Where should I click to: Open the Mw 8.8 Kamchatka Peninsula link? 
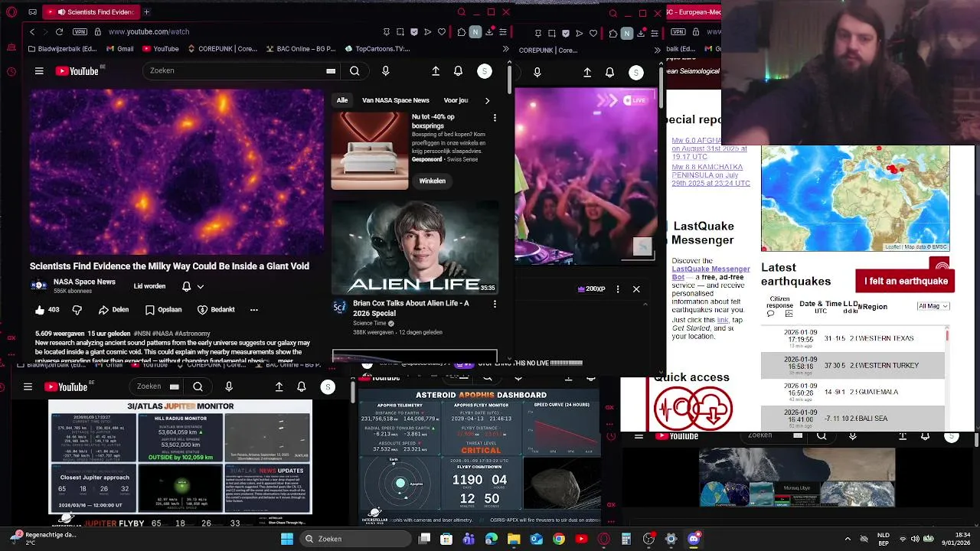click(x=710, y=175)
